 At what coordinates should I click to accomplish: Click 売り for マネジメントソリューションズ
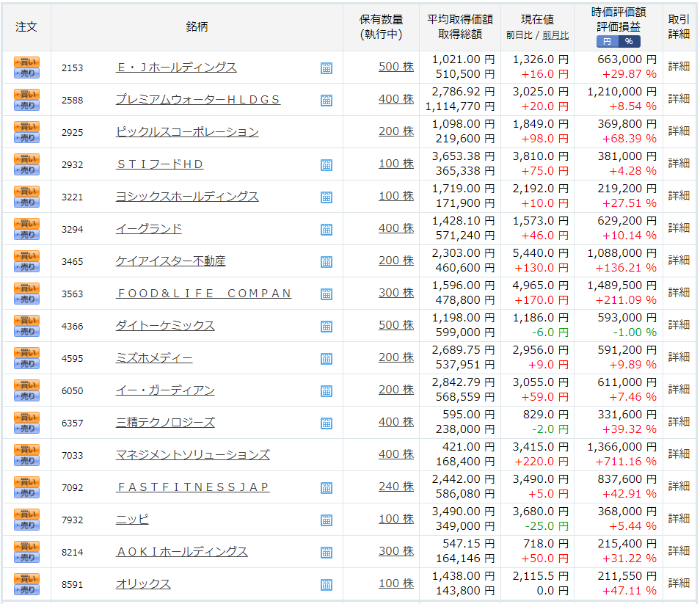pos(27,460)
